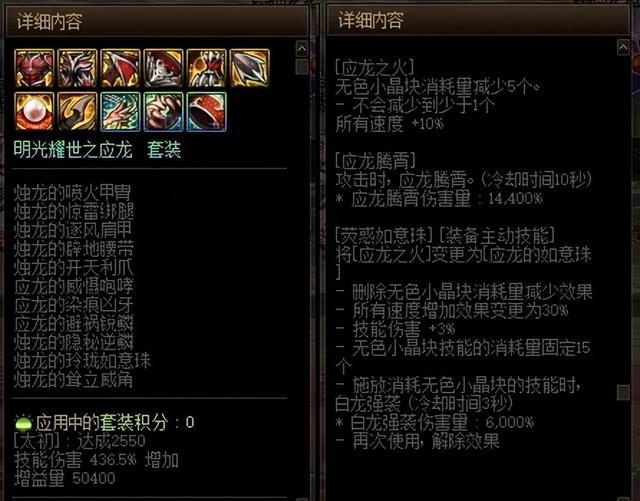This screenshot has width=640, height=501.
Task: Click the teal-bordered fang necklace icon
Action: pos(163,111)
